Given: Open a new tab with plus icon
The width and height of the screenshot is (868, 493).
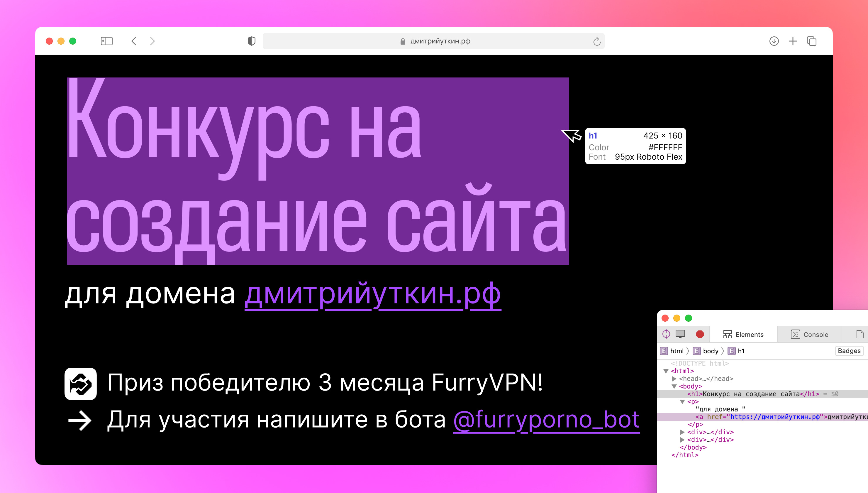Looking at the screenshot, I should coord(793,41).
